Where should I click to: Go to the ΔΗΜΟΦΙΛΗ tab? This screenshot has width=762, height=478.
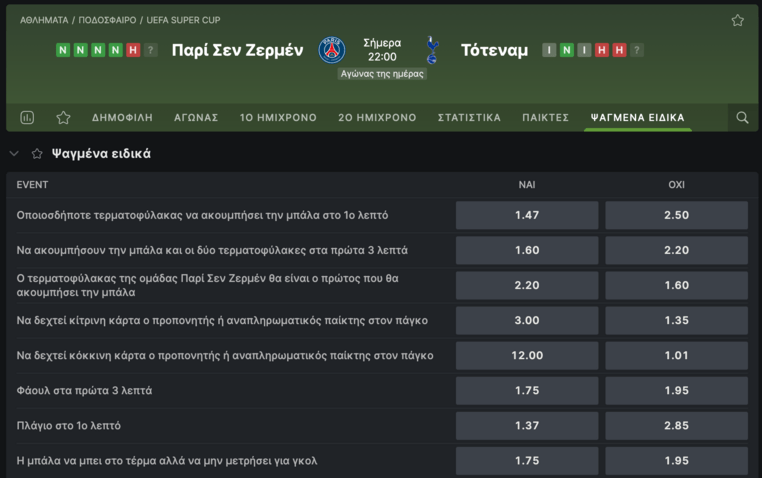(122, 118)
